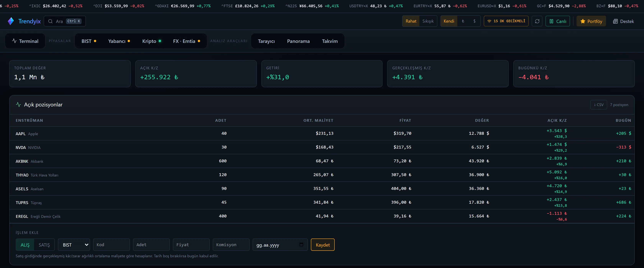644x268 pixels.
Task: Click the Kod input field
Action: pos(112,245)
